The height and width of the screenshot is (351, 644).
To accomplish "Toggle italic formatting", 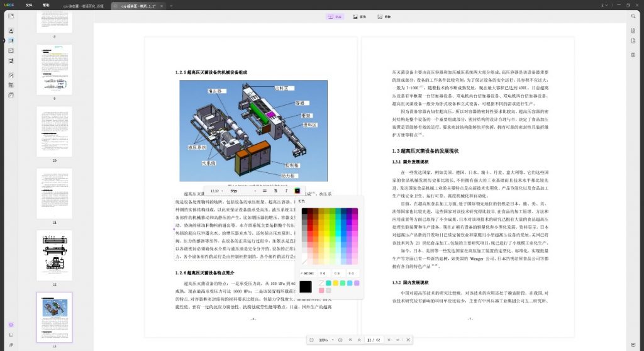I will [x=286, y=191].
